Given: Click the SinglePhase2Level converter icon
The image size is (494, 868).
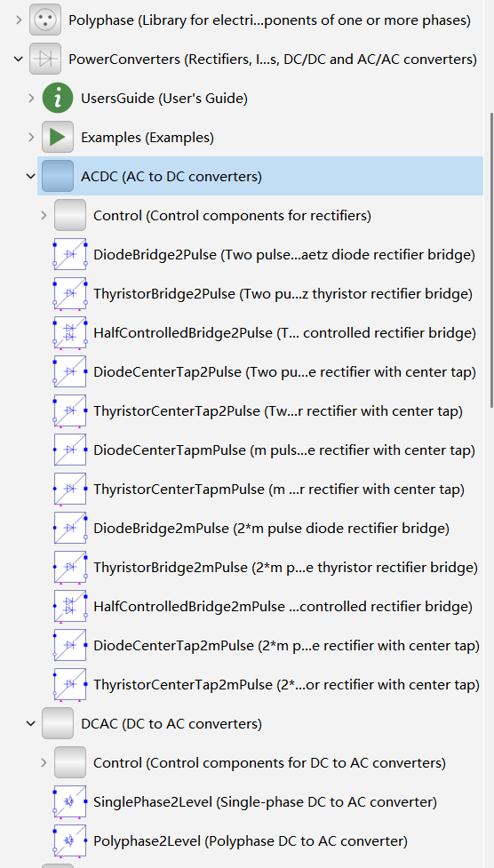Looking at the screenshot, I should point(70,801).
